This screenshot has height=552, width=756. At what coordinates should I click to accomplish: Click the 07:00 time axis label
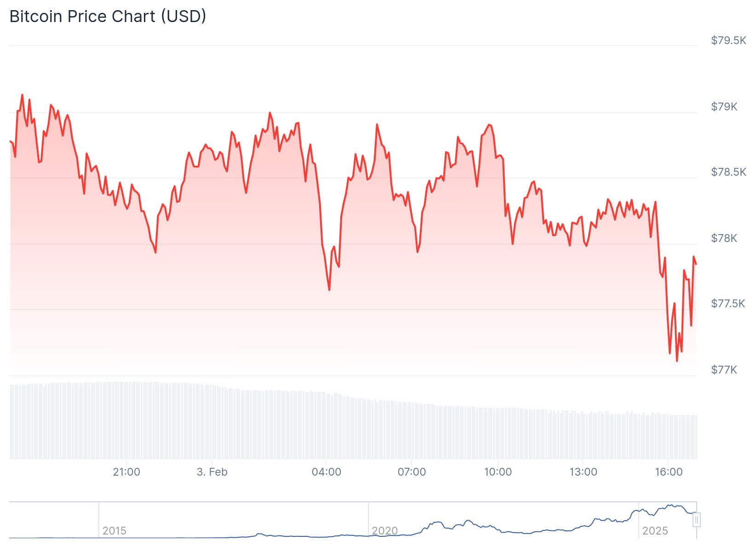tap(412, 472)
